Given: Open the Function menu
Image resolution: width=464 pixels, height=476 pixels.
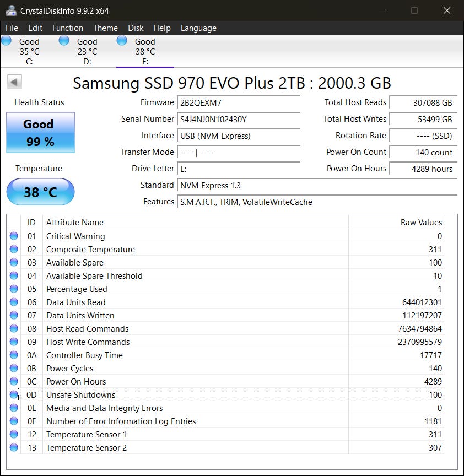Looking at the screenshot, I should [x=68, y=28].
